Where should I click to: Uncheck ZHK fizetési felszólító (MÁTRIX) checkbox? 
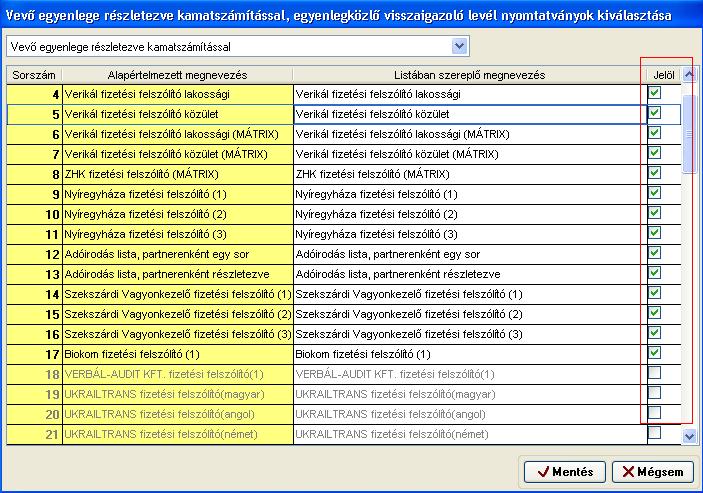(x=655, y=173)
